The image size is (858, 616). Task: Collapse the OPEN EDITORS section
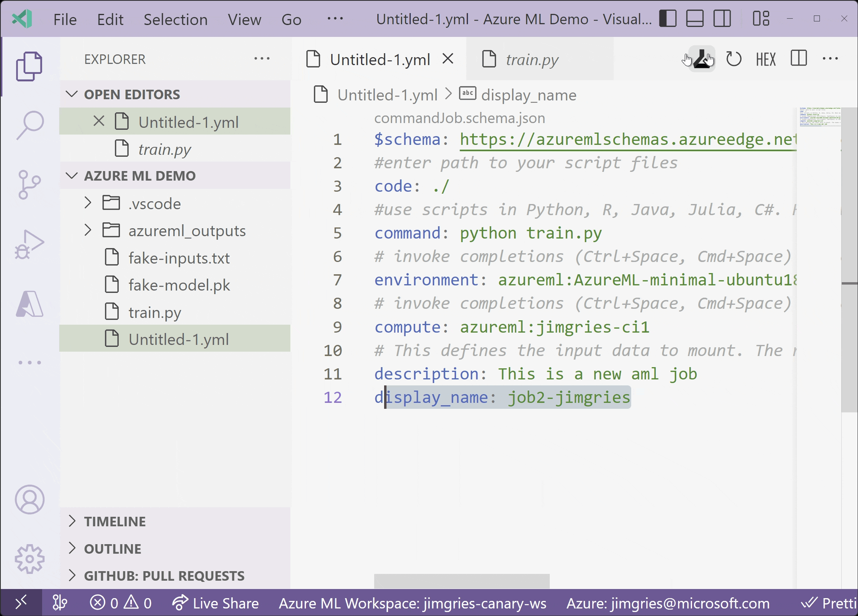coord(131,94)
